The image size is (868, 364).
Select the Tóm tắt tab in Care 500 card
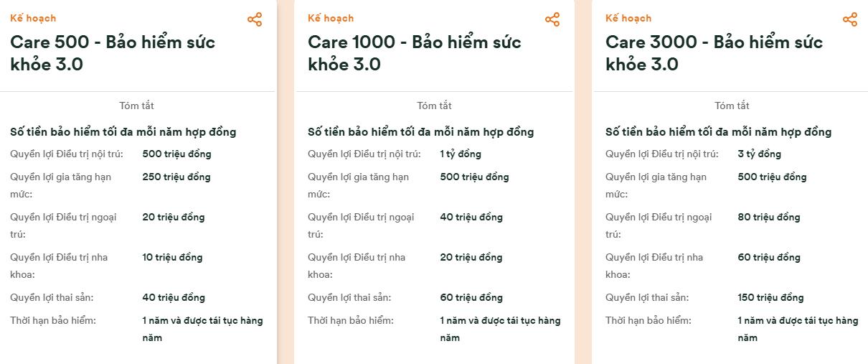(x=137, y=106)
